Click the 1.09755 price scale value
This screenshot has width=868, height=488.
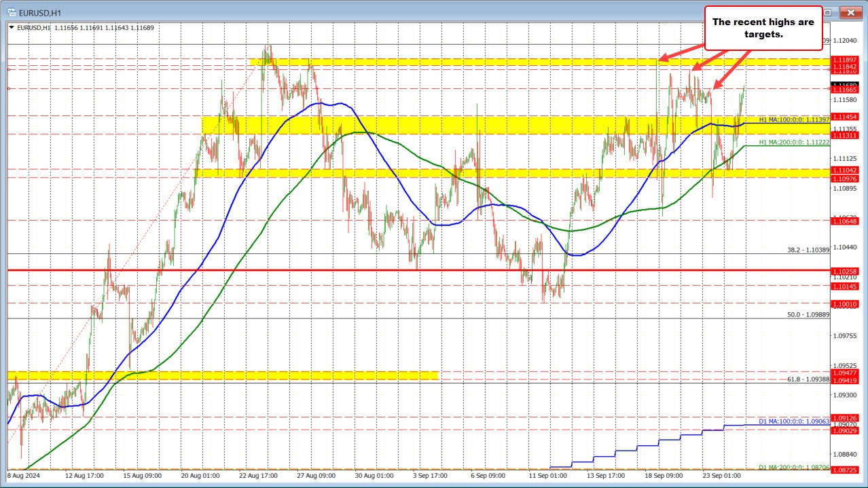pos(845,336)
